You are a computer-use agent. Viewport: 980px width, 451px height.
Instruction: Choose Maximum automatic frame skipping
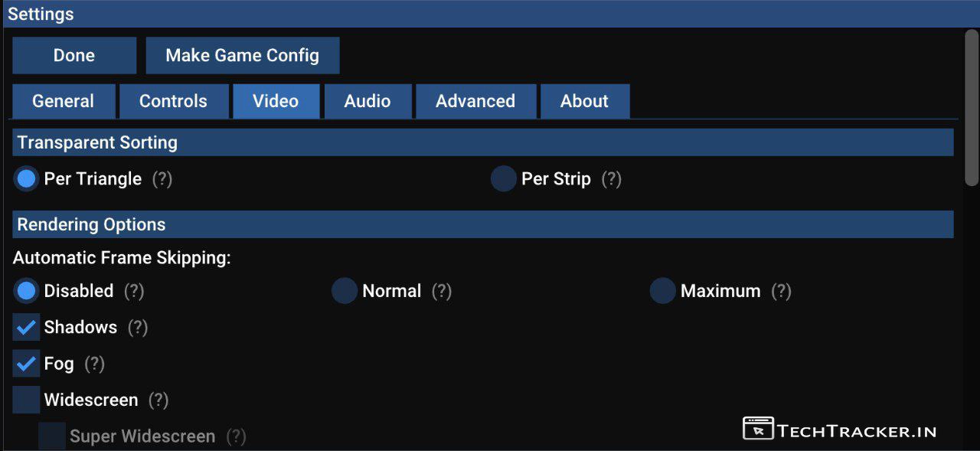tap(662, 291)
